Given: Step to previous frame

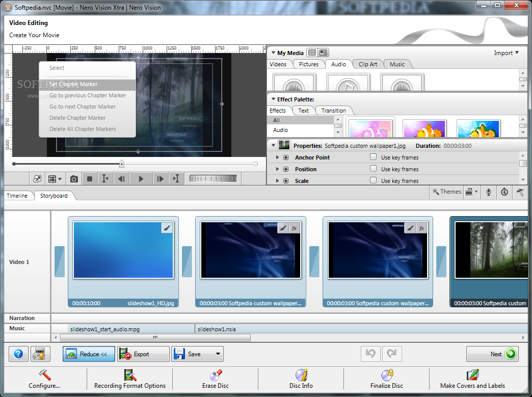Looking at the screenshot, I should coord(121,179).
